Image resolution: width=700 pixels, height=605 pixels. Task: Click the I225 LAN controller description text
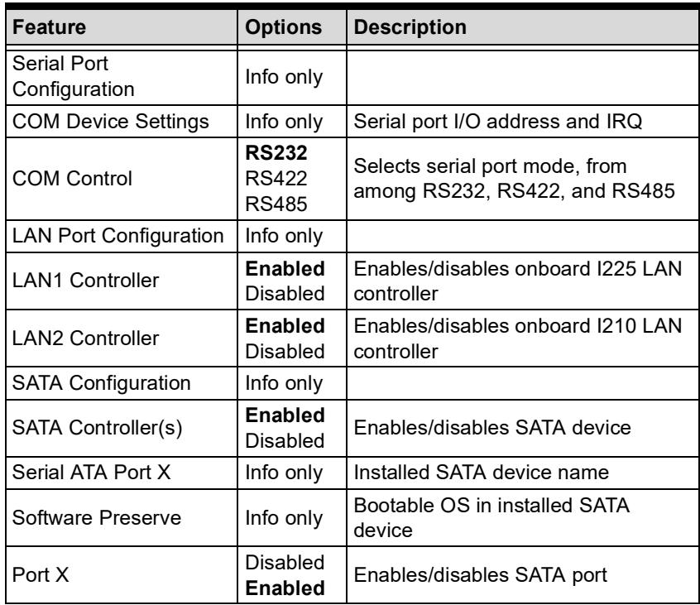tap(518, 281)
